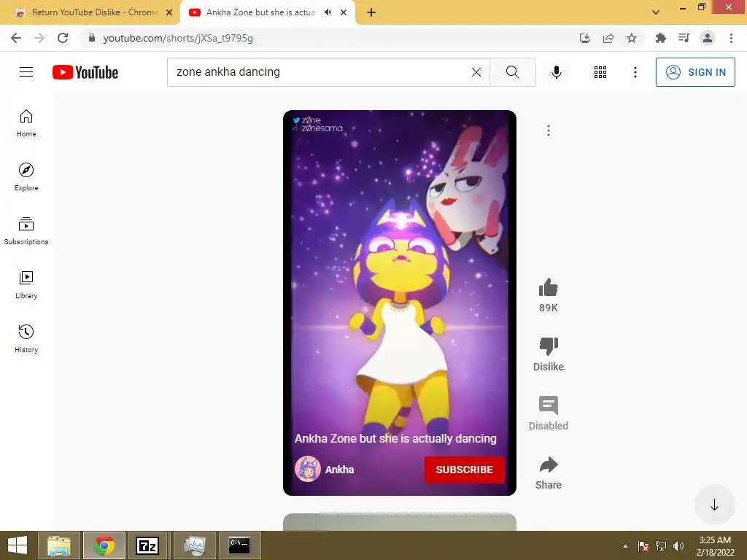Go to Home in the sidebar
The width and height of the screenshot is (747, 560).
coord(26,123)
